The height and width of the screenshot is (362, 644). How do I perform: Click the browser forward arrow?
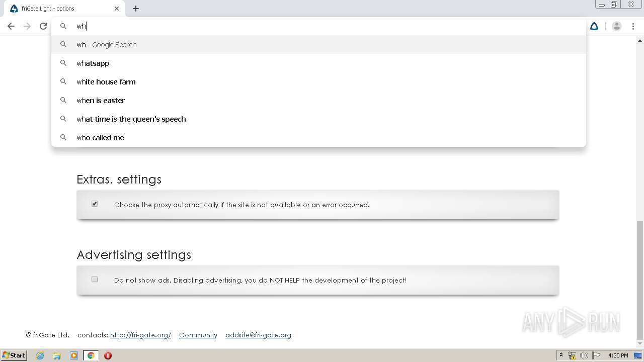[27, 26]
